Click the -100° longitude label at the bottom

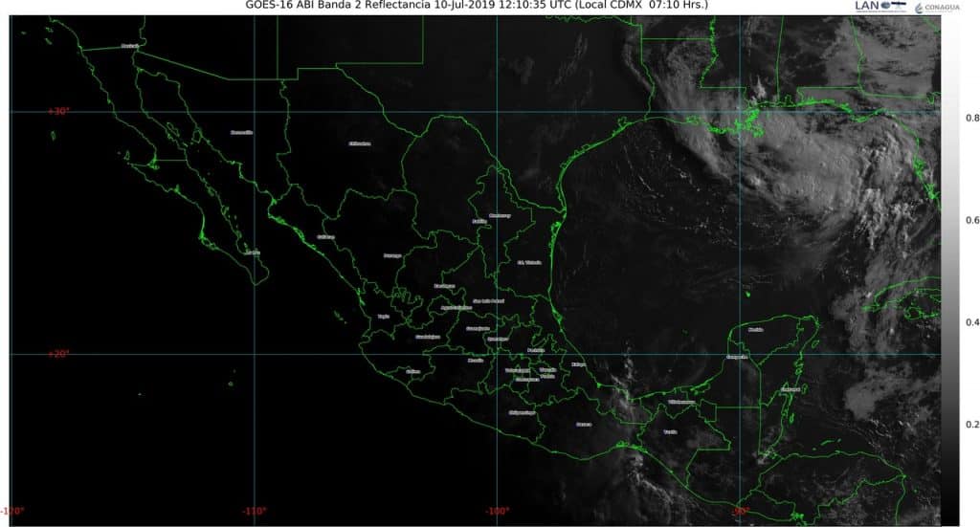(x=497, y=512)
